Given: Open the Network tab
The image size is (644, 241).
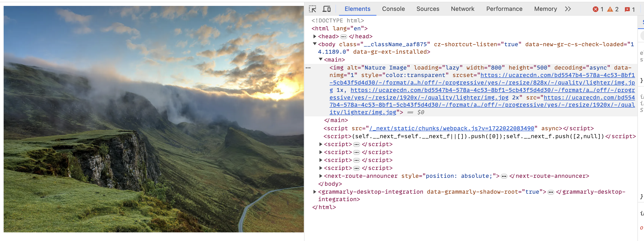Looking at the screenshot, I should tap(463, 9).
